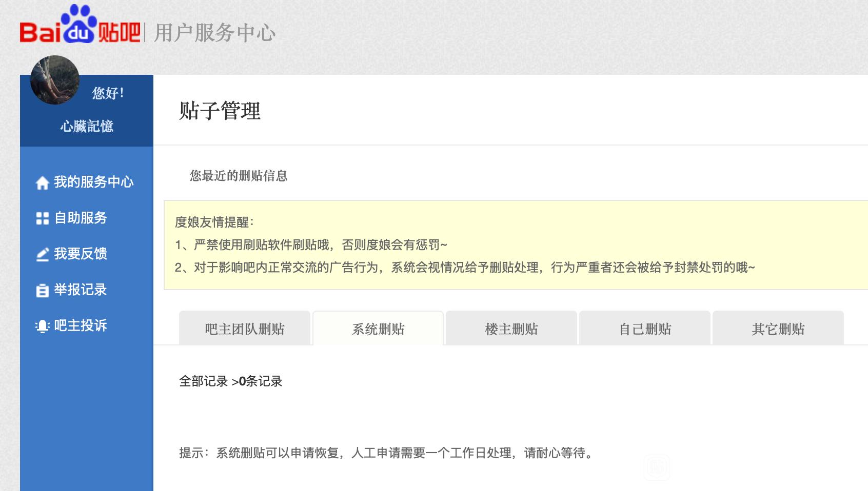Click the 全部记录 breadcrumb link
Viewport: 868px width, 491px height.
coord(203,381)
